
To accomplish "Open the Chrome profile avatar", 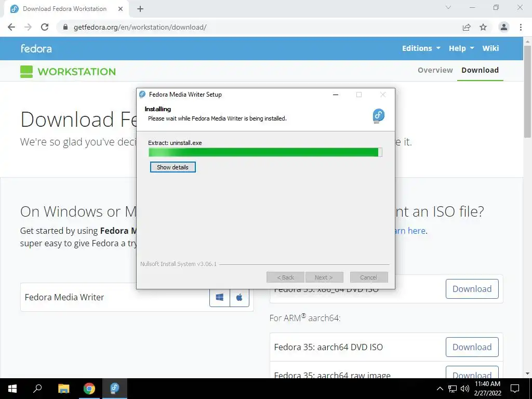I will (x=504, y=27).
